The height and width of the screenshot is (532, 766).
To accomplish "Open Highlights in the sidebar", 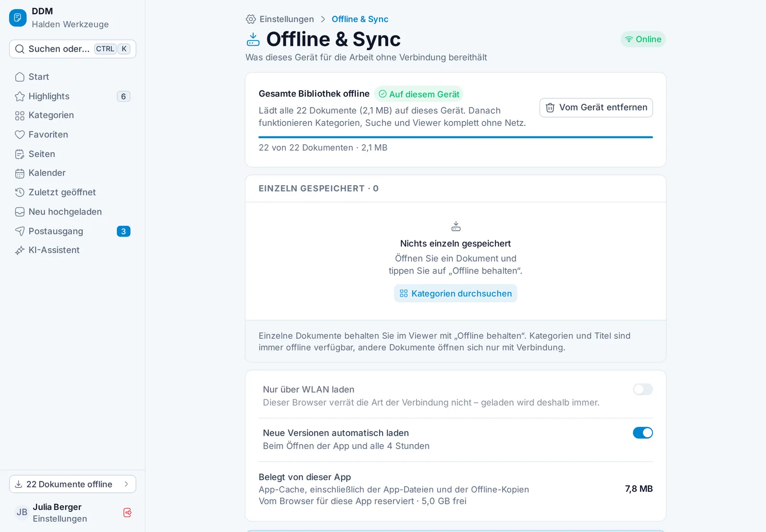I will point(72,96).
